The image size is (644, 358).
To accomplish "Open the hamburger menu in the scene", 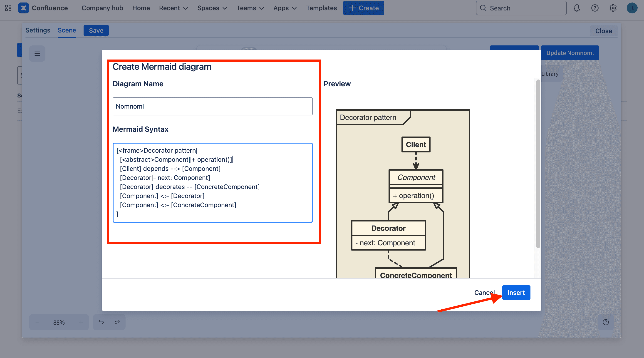I will (x=37, y=54).
